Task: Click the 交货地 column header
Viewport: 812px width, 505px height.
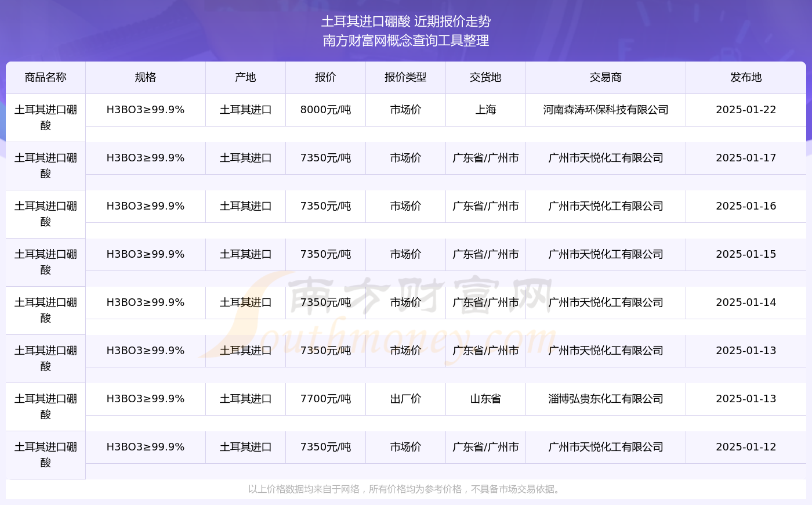Action: pos(485,77)
